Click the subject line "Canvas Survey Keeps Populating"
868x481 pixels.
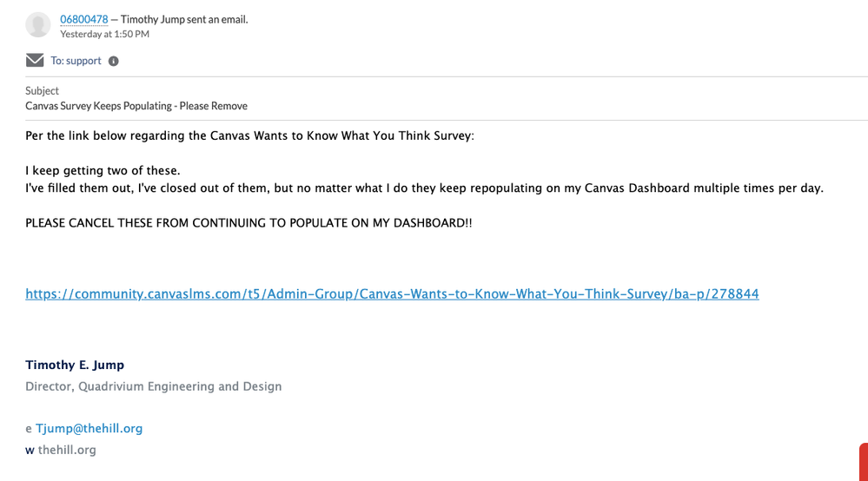pos(136,106)
